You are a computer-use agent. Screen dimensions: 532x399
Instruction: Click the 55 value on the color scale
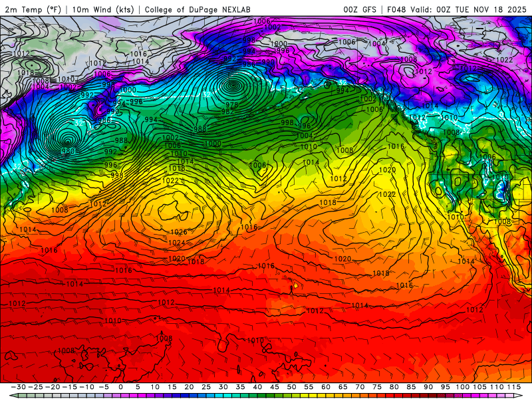pos(309,387)
